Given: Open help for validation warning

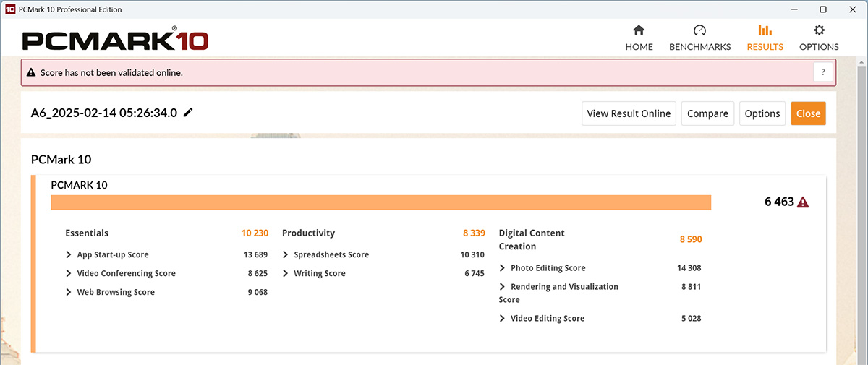Looking at the screenshot, I should tap(823, 72).
